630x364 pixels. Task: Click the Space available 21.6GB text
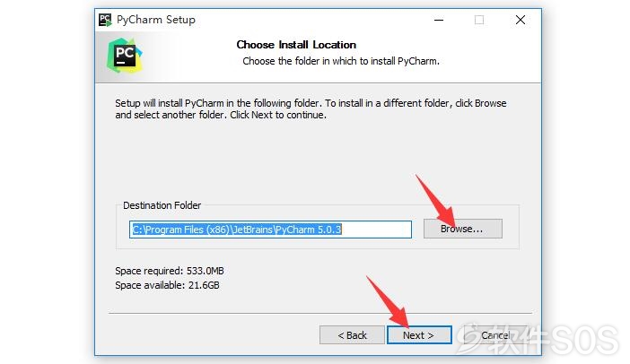click(x=167, y=285)
